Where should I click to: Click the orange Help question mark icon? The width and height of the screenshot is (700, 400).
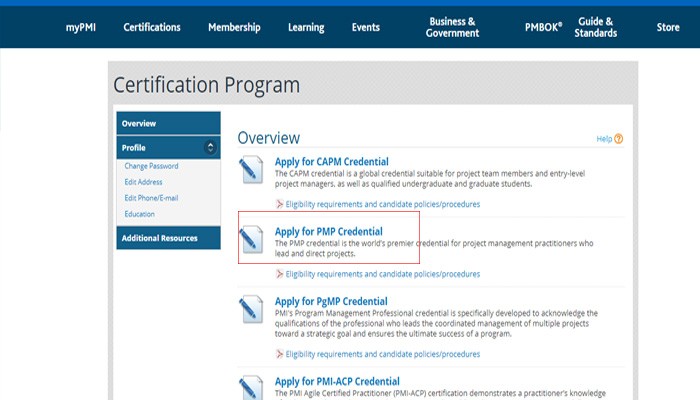[619, 139]
